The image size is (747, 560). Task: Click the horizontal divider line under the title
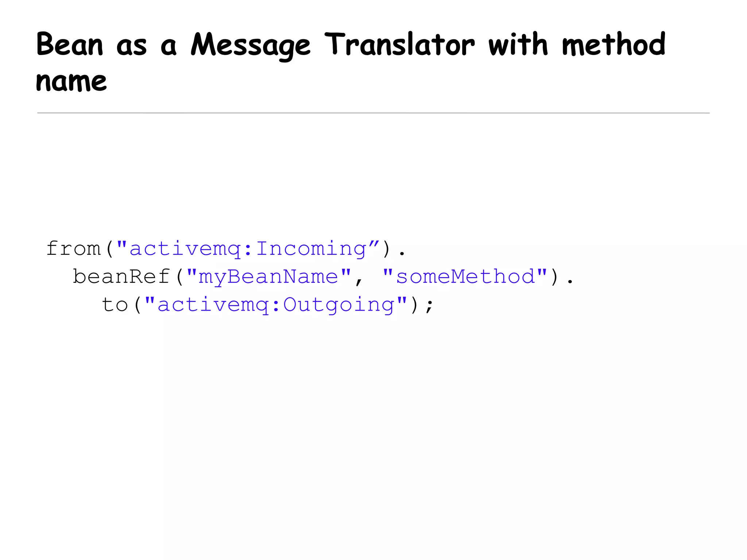pos(373,113)
